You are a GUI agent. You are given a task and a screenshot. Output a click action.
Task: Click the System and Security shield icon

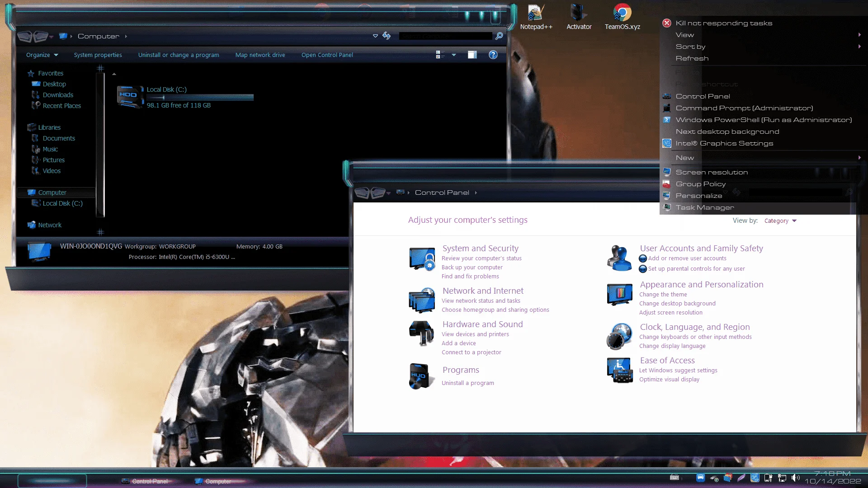pos(422,258)
